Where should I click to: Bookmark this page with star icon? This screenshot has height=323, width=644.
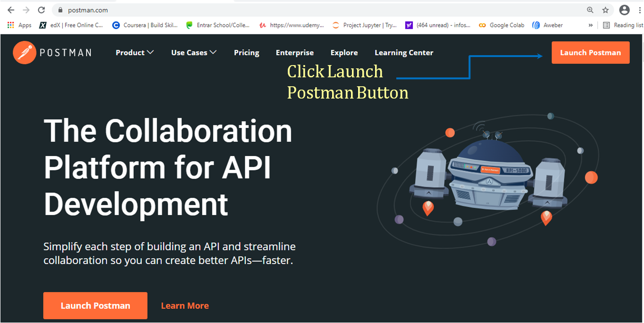click(x=605, y=10)
